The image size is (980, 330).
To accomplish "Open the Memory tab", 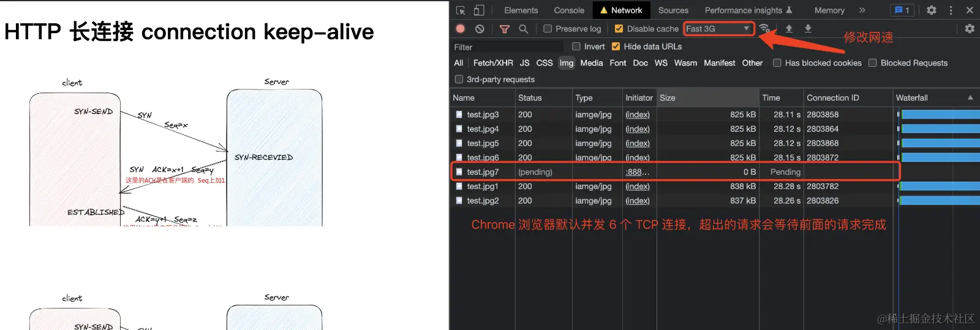I will 829,10.
